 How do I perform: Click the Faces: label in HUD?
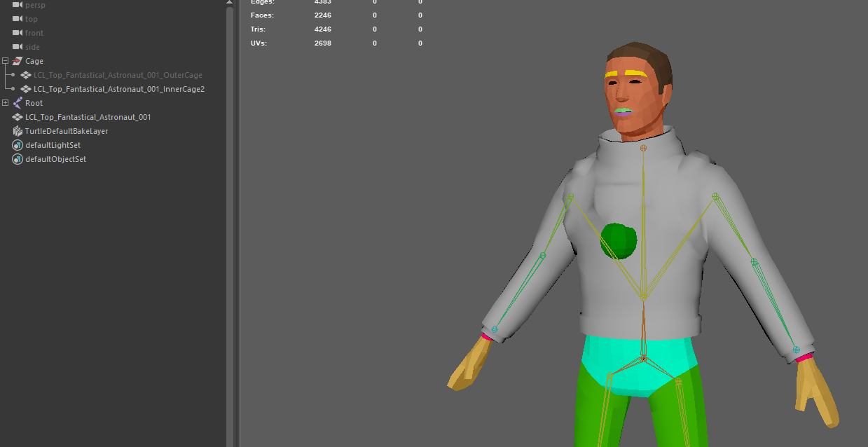pos(263,15)
